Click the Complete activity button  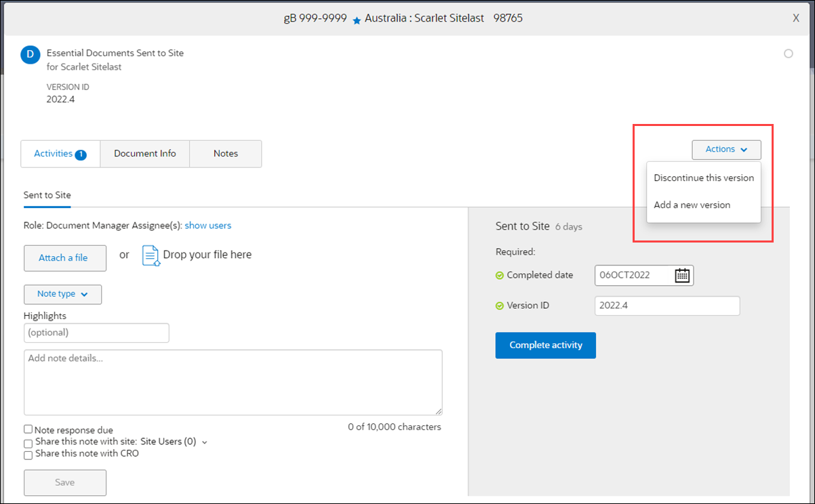pyautogui.click(x=545, y=345)
